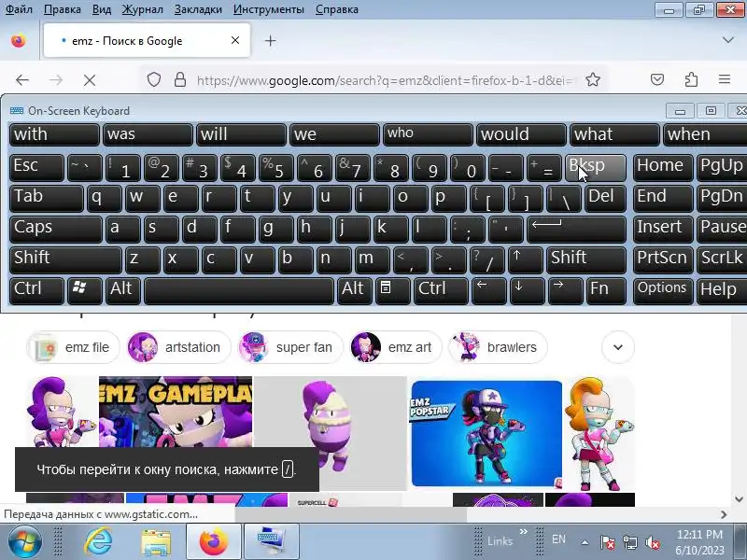747x560 pixels.
Task: Tap the Esc key on keyboard
Action: click(x=36, y=168)
